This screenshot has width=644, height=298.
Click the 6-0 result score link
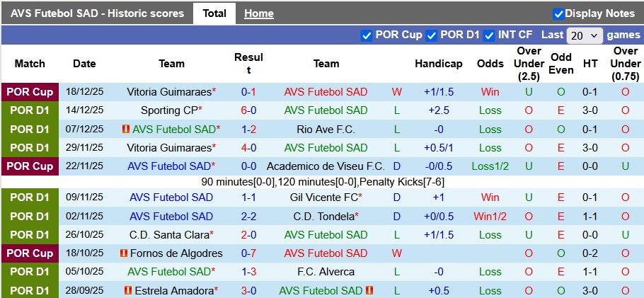click(x=248, y=110)
